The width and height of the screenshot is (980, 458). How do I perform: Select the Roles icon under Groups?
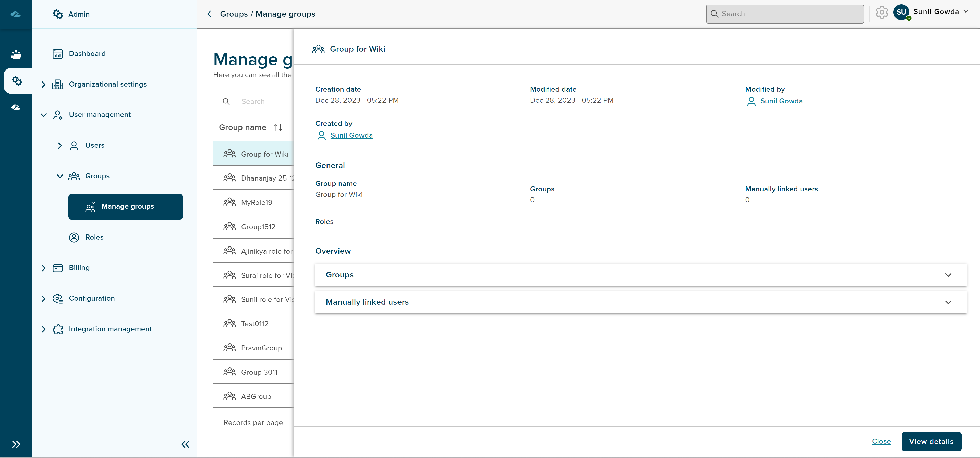[x=74, y=237]
